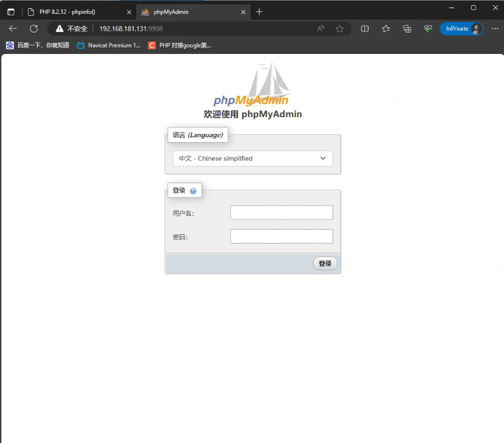Click the phpMyAdmin sailboat logo

(x=253, y=84)
